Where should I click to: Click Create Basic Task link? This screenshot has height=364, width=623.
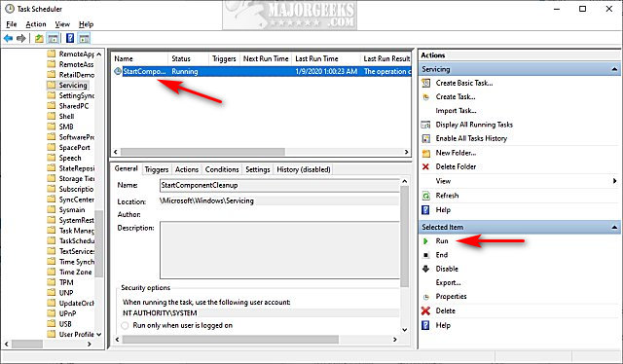464,83
